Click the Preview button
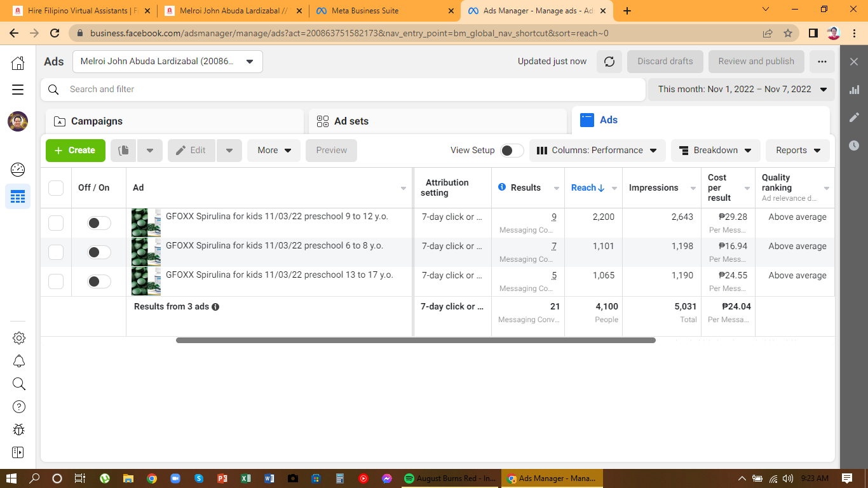This screenshot has height=488, width=868. 331,151
